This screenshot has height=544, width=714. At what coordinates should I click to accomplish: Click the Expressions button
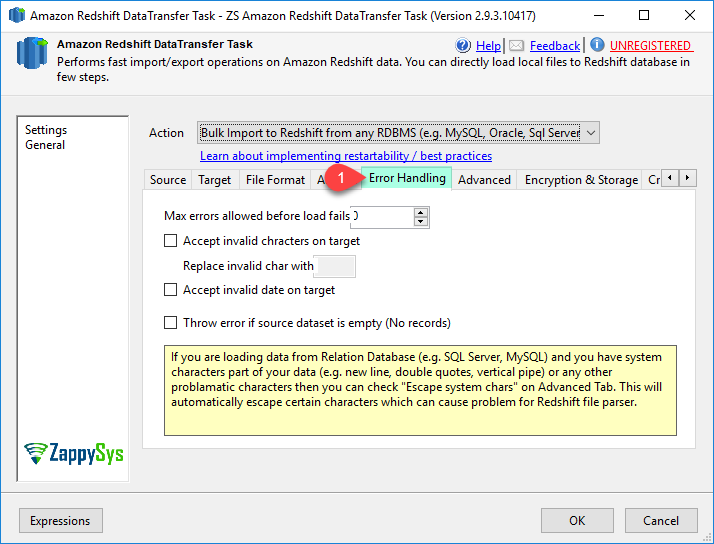[61, 520]
